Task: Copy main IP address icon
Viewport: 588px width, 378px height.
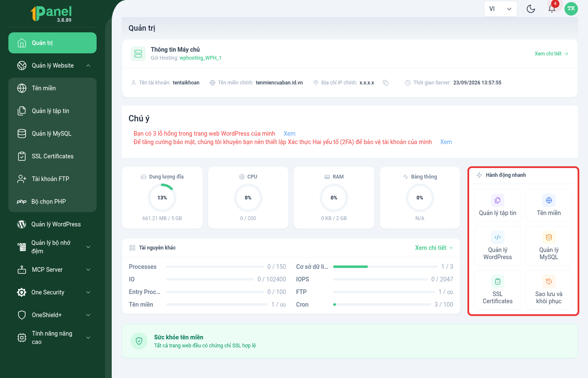Action: pos(386,83)
